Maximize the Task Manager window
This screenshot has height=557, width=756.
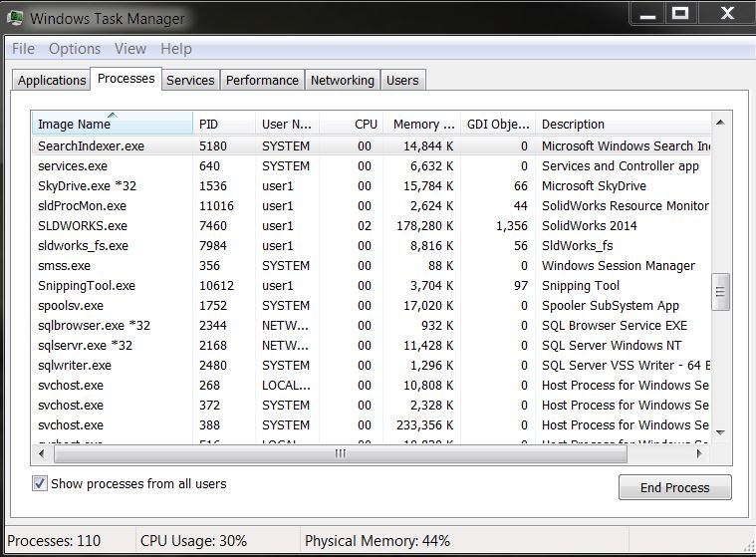(x=680, y=14)
